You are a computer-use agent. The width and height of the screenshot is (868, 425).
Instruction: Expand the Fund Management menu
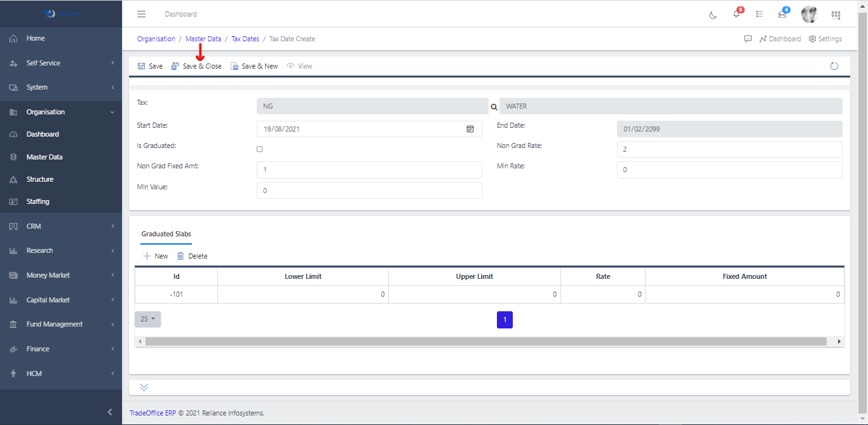pyautogui.click(x=61, y=324)
